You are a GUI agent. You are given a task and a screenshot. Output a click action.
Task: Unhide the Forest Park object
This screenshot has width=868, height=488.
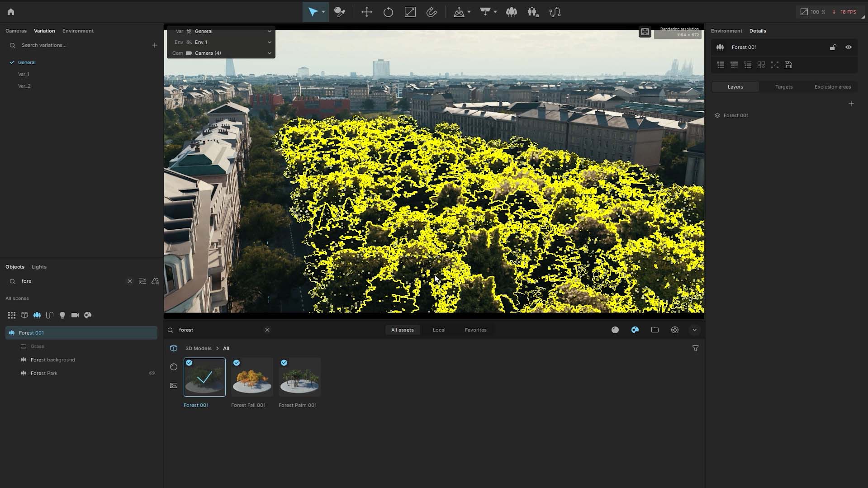tap(152, 373)
